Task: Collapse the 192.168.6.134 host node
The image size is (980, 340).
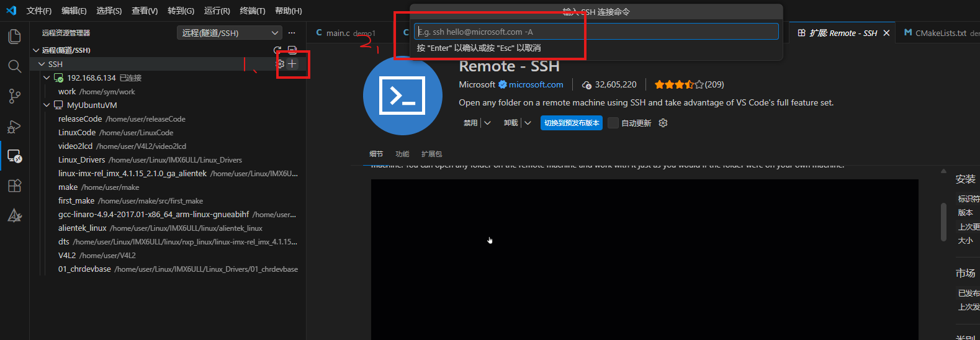Action: coord(47,78)
